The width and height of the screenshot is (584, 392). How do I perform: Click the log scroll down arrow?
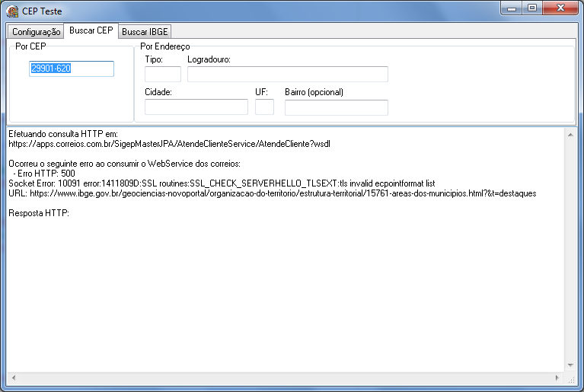point(570,365)
